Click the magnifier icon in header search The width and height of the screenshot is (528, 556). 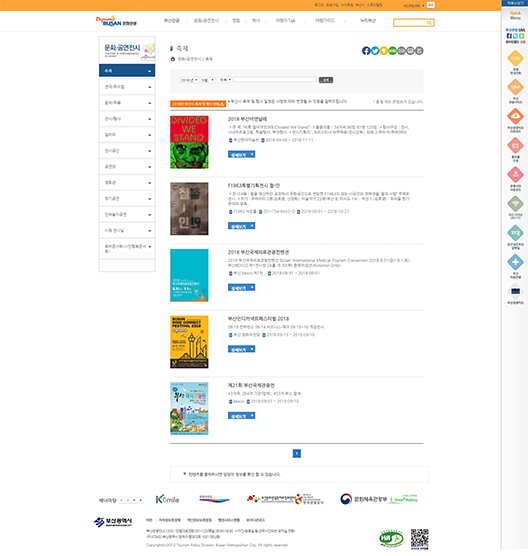click(x=429, y=23)
